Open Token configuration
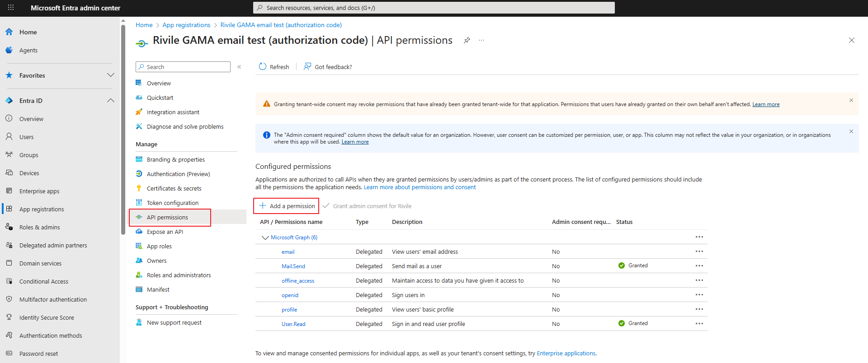868x363 pixels. pyautogui.click(x=173, y=203)
